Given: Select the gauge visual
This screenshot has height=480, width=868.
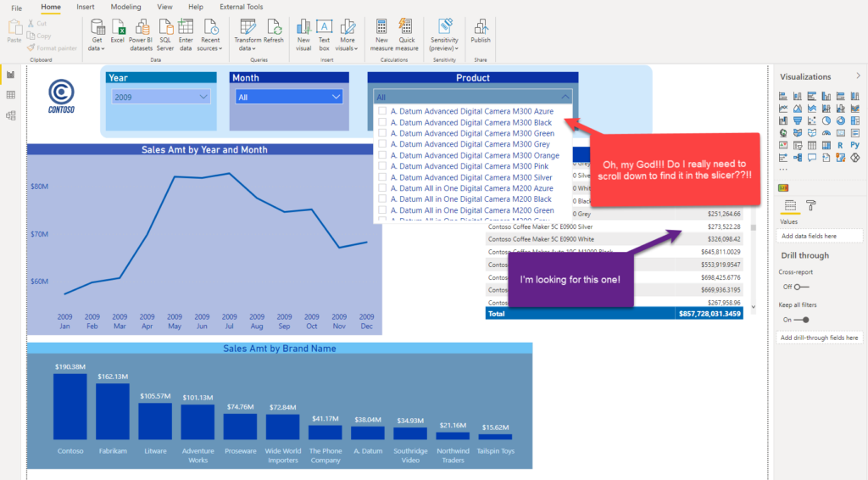Looking at the screenshot, I should coord(826,132).
